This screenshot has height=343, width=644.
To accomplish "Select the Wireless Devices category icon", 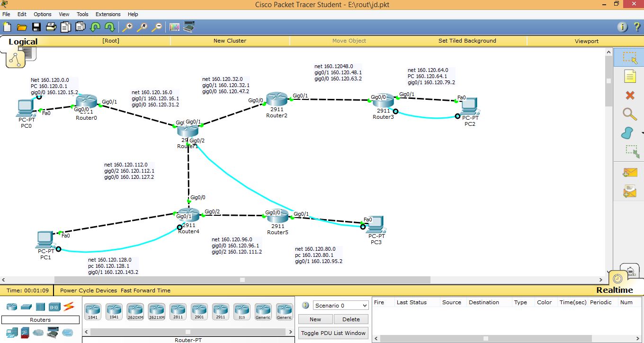I will [54, 307].
